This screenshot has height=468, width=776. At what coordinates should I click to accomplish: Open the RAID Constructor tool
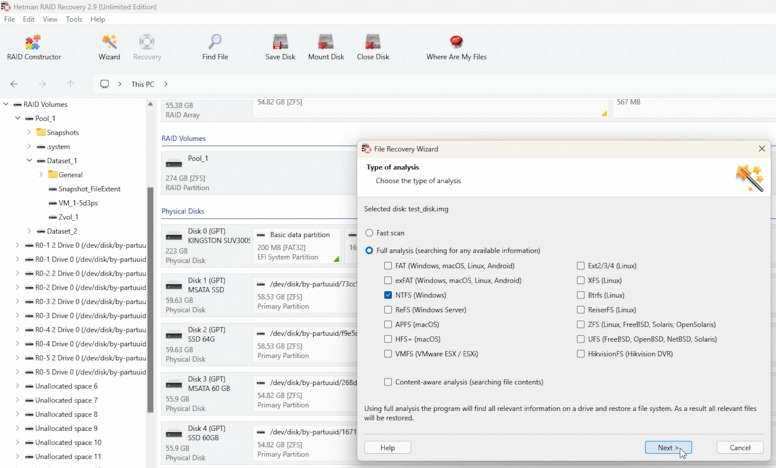point(34,47)
